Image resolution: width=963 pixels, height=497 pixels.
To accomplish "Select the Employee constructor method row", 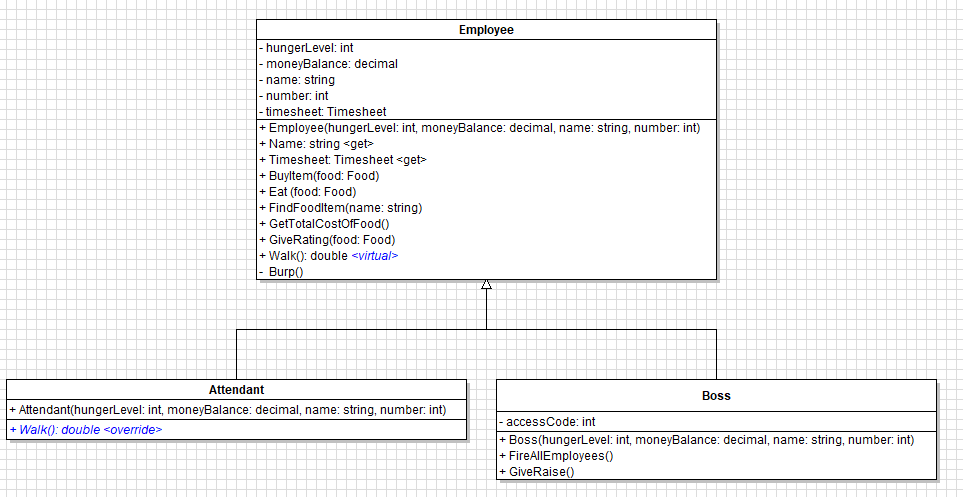I will click(x=479, y=128).
